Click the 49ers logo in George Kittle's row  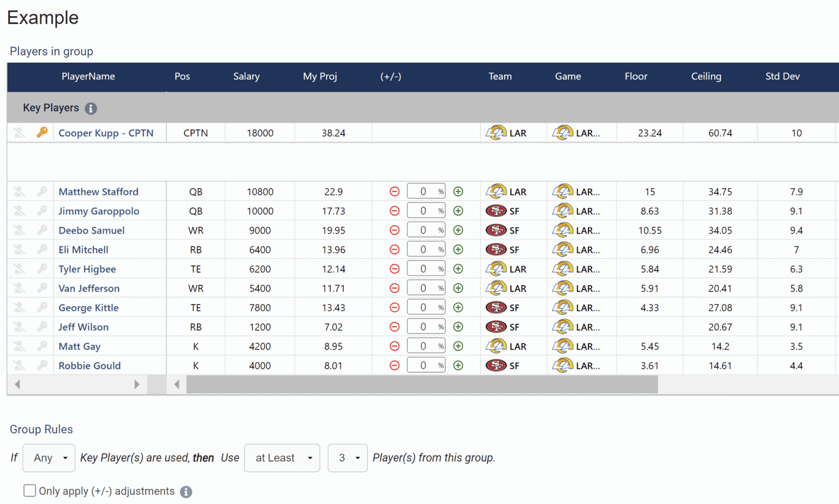coord(497,307)
